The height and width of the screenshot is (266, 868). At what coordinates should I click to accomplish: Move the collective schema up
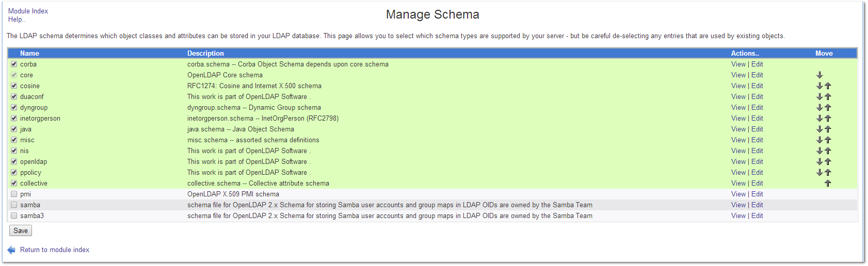click(828, 184)
